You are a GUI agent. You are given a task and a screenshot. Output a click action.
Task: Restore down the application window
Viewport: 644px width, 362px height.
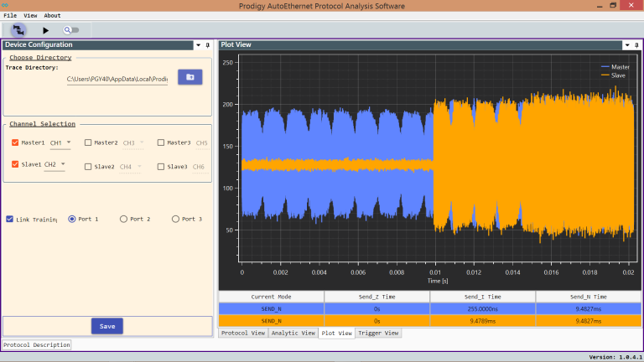tap(613, 5)
